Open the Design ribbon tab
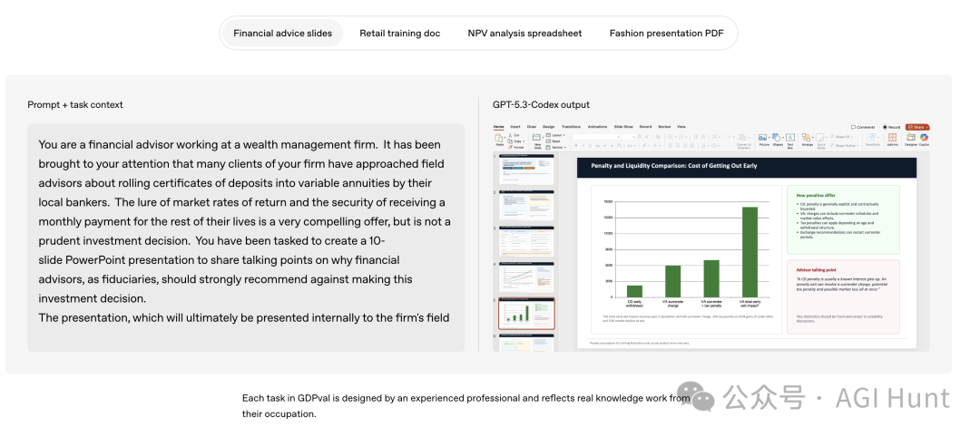Screen dimensions: 980x437 point(548,127)
